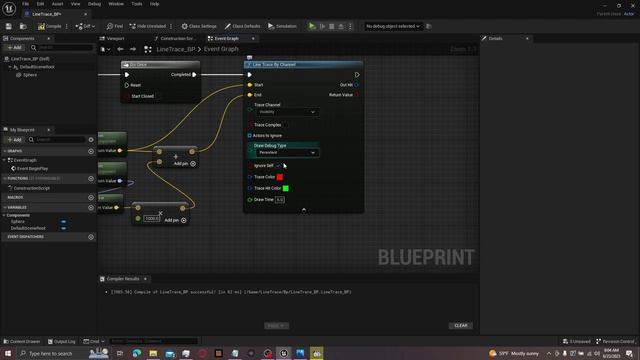This screenshot has height=360, width=640.
Task: Click the Add button in My Blueprint panel
Action: click(14, 140)
